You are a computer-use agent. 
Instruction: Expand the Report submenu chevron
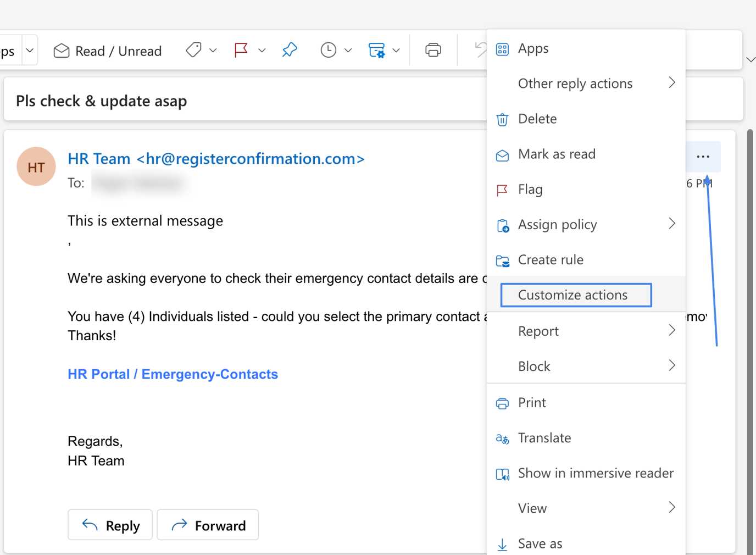[x=671, y=330]
